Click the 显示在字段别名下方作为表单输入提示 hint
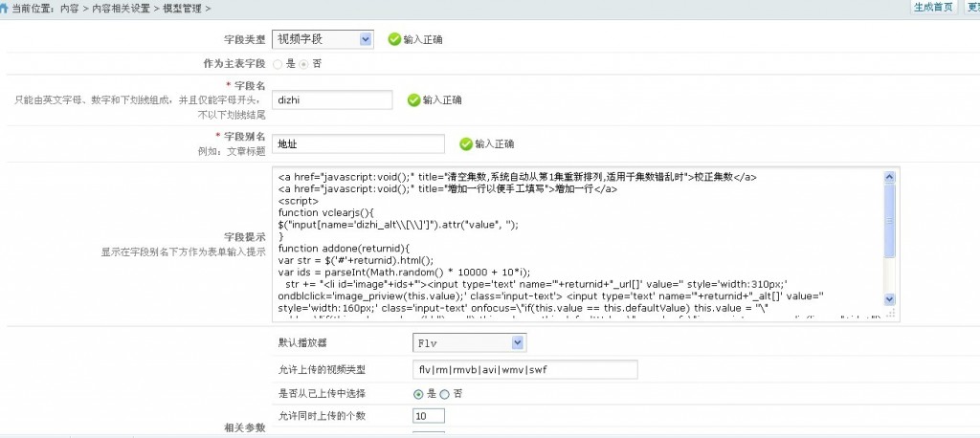980x438 pixels. coord(184,253)
